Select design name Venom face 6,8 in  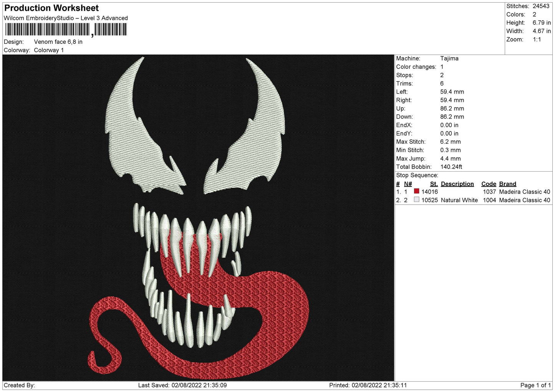(58, 42)
